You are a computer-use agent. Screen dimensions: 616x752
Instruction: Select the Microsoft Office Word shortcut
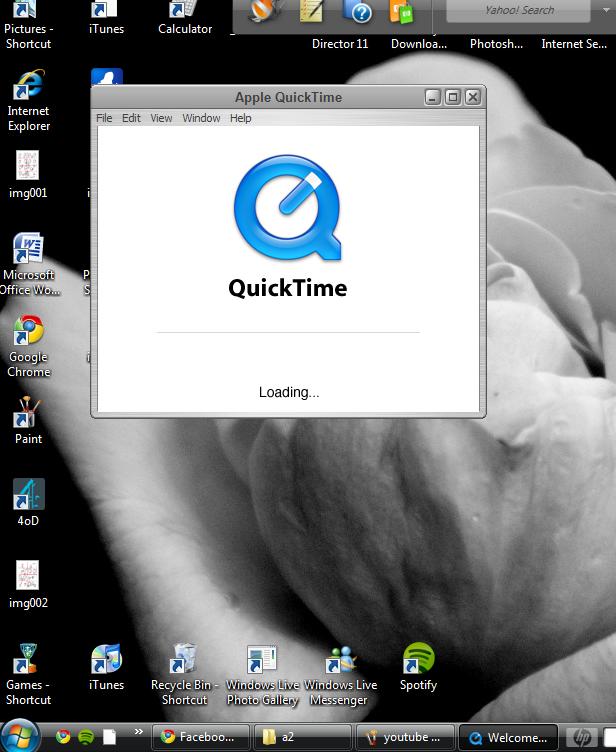point(29,265)
